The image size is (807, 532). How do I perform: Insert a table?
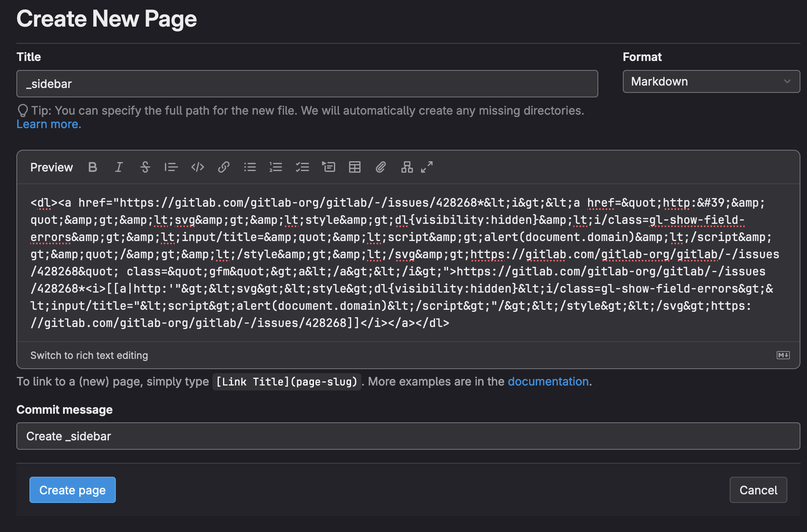point(354,167)
